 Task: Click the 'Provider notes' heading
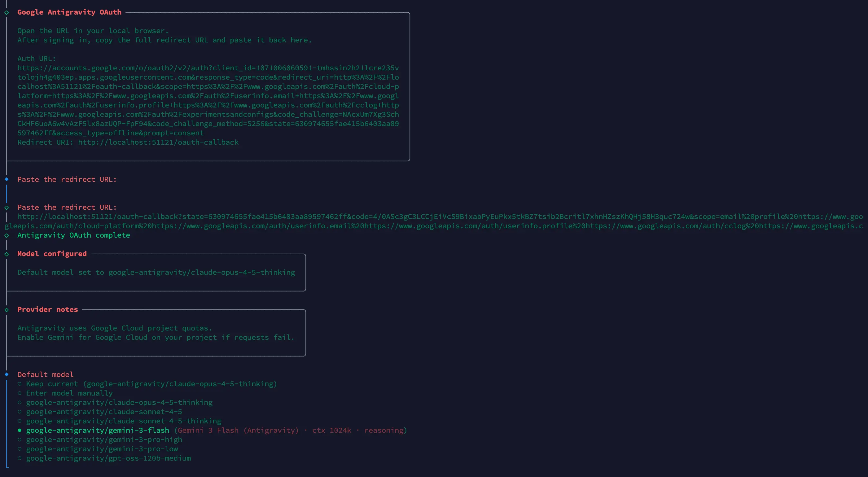[x=47, y=309]
